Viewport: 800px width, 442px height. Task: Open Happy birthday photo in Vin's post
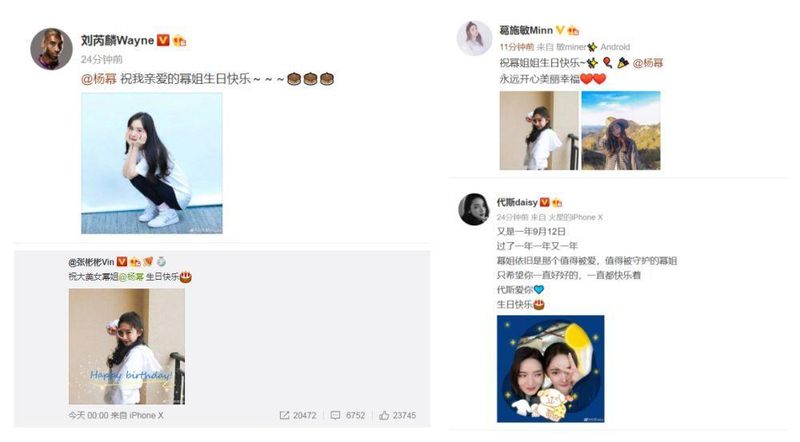tap(127, 346)
